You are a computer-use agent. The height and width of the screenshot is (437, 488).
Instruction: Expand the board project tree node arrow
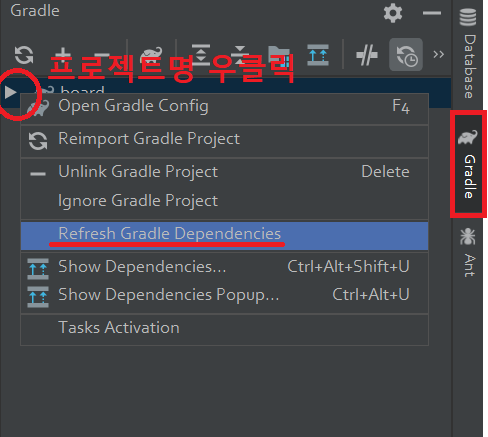(10, 92)
